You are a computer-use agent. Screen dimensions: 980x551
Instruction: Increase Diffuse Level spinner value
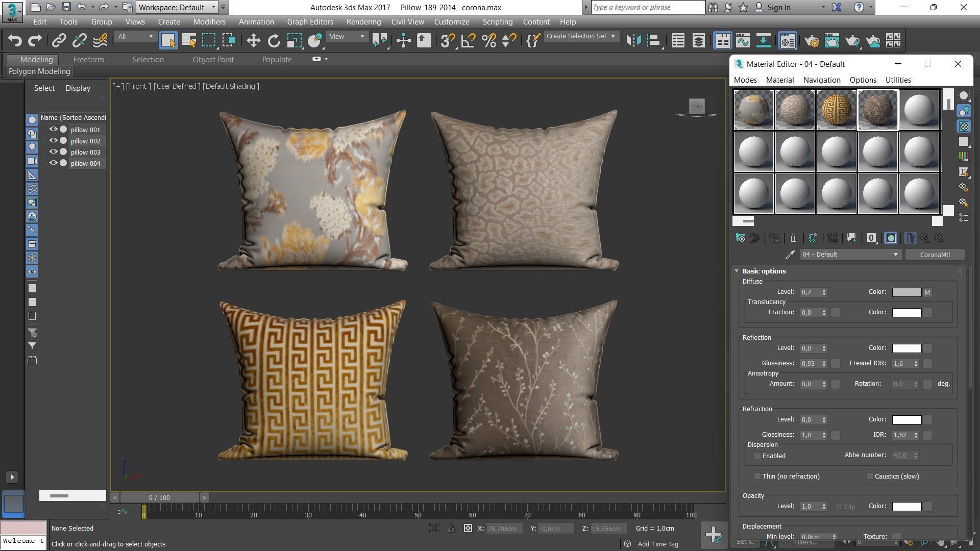(x=824, y=290)
